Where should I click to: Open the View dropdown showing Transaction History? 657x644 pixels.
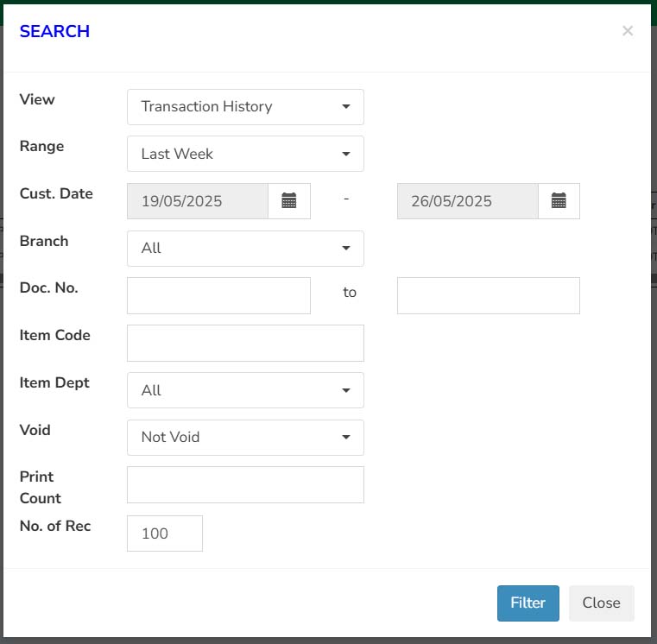(x=245, y=107)
